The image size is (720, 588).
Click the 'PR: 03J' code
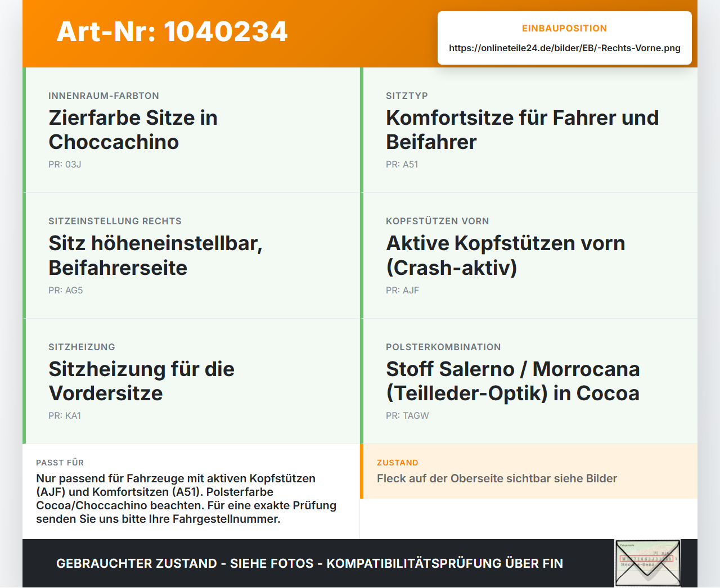(65, 164)
